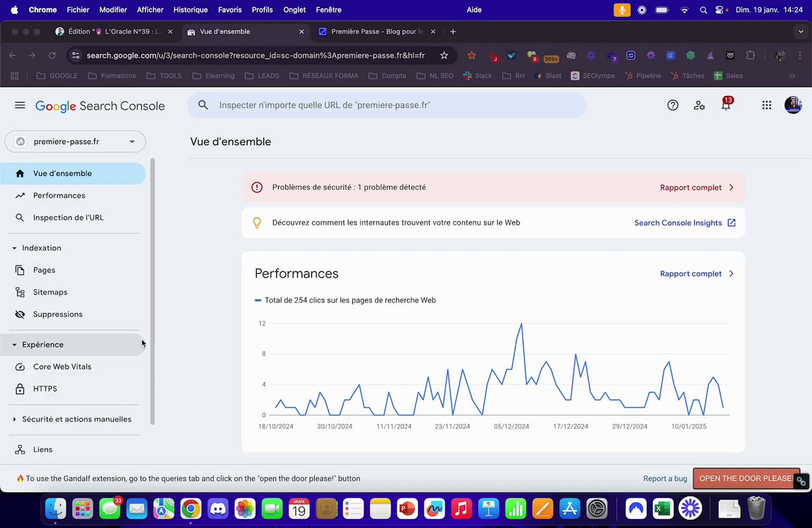This screenshot has height=528, width=812.
Task: Open the Formations bookmarks folder
Action: click(112, 76)
